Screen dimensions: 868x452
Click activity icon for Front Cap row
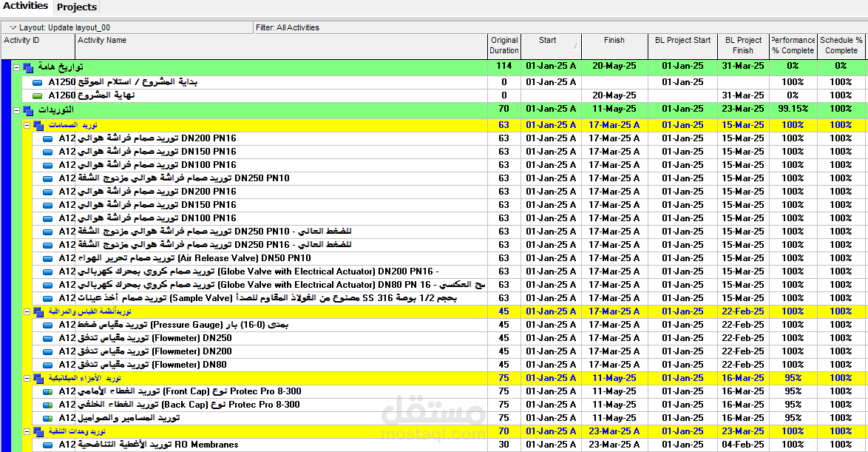click(48, 392)
